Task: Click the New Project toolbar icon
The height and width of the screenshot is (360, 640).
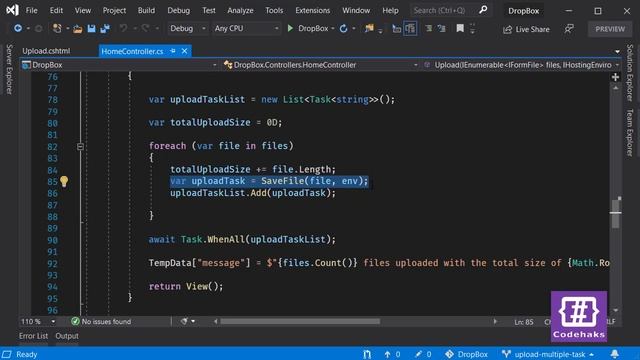Action: point(57,28)
